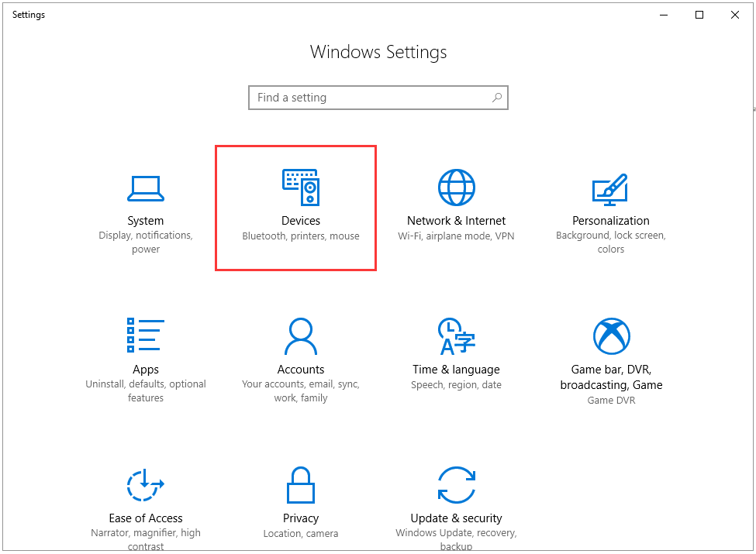Open Network & Internet globe icon

(456, 188)
